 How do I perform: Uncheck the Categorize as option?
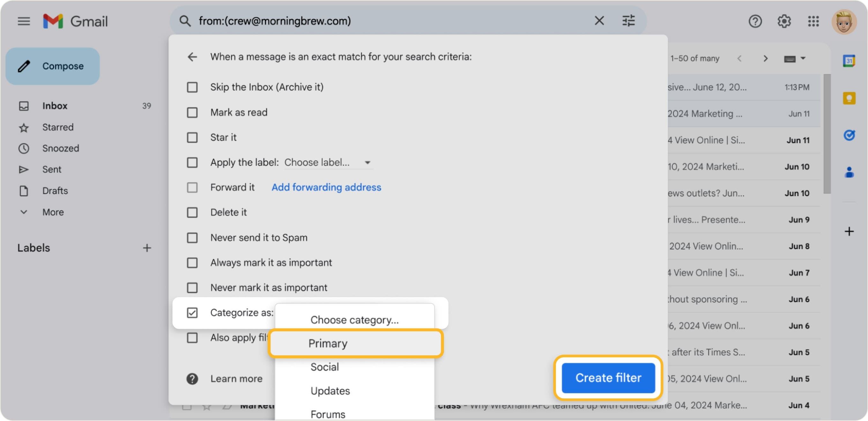click(x=192, y=313)
